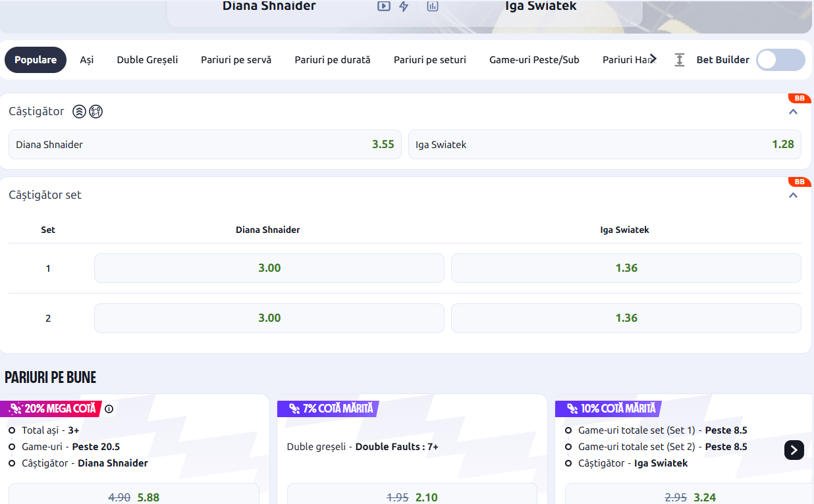Click Câștigător - Iga Swiatek line in boost card

tap(633, 463)
